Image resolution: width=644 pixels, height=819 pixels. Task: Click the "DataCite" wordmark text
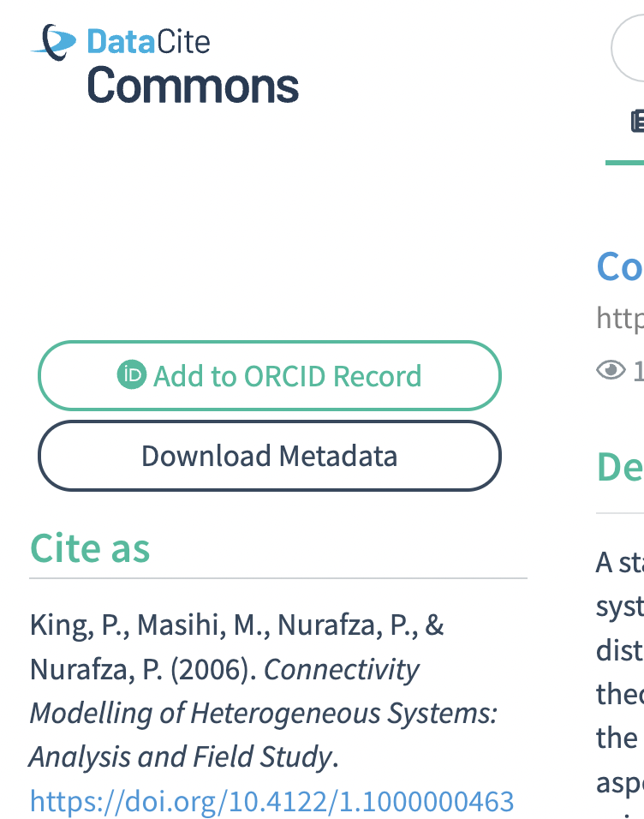(x=148, y=42)
